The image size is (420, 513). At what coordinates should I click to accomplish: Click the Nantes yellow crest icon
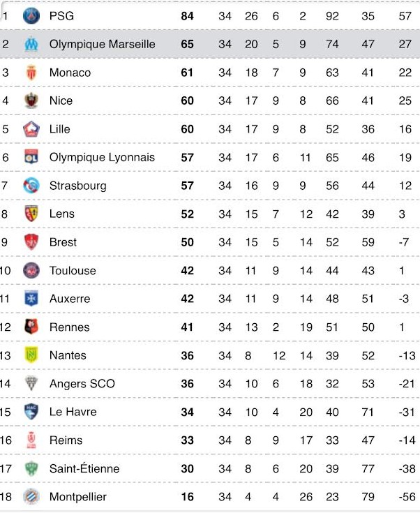pyautogui.click(x=31, y=355)
